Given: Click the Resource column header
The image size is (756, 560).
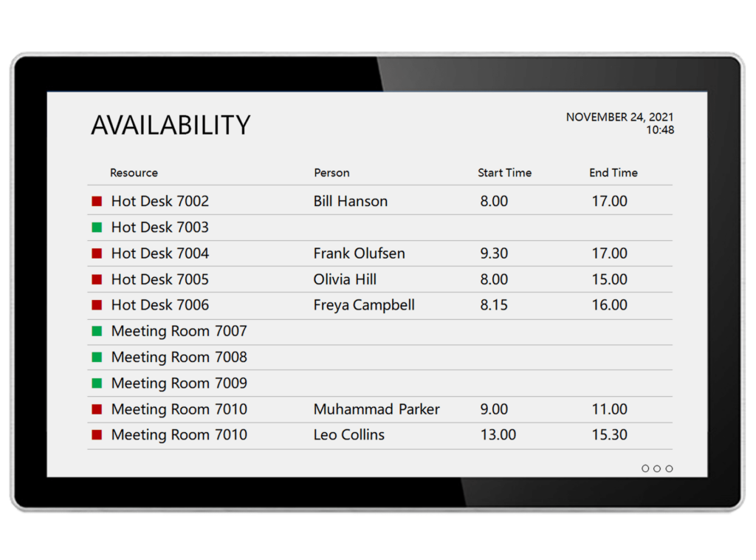Looking at the screenshot, I should pyautogui.click(x=134, y=173).
